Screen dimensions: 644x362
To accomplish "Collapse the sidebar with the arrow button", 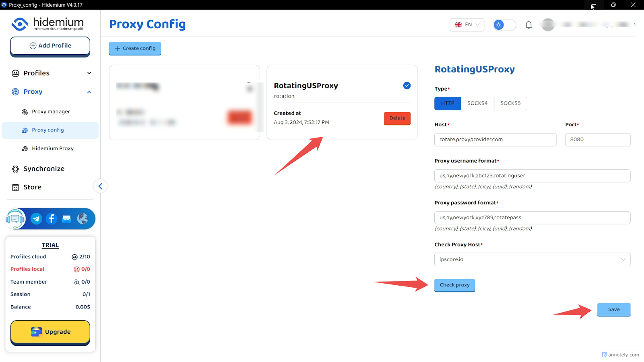I will coord(100,186).
